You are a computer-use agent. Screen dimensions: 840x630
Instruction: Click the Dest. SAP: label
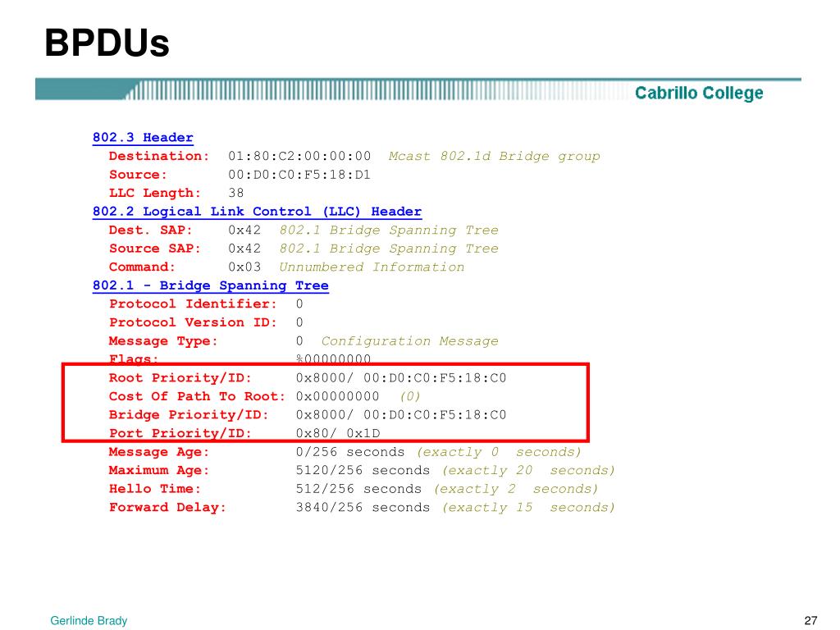click(x=151, y=230)
